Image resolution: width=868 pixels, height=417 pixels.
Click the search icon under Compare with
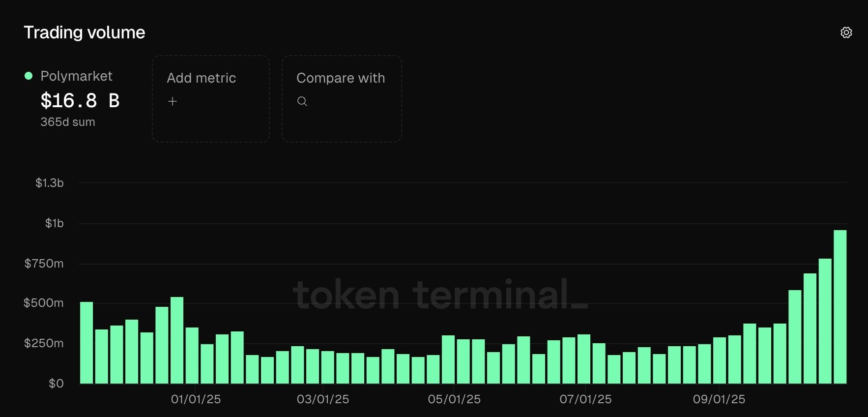pos(302,101)
